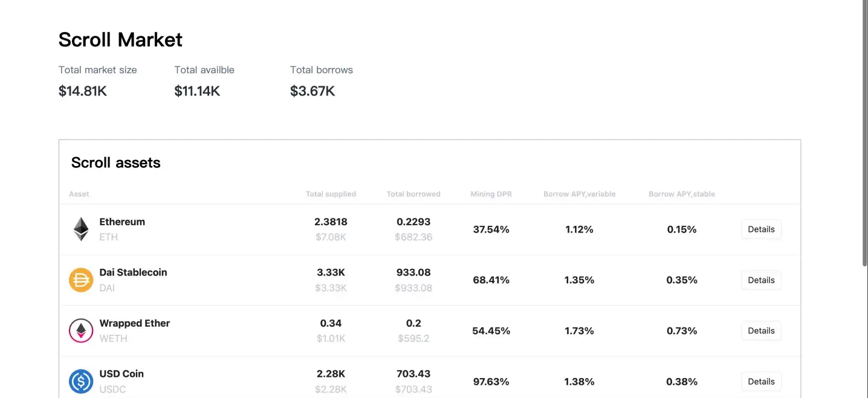The image size is (868, 398).
Task: Select the Dai Stablecoin asset name
Action: pyautogui.click(x=133, y=272)
